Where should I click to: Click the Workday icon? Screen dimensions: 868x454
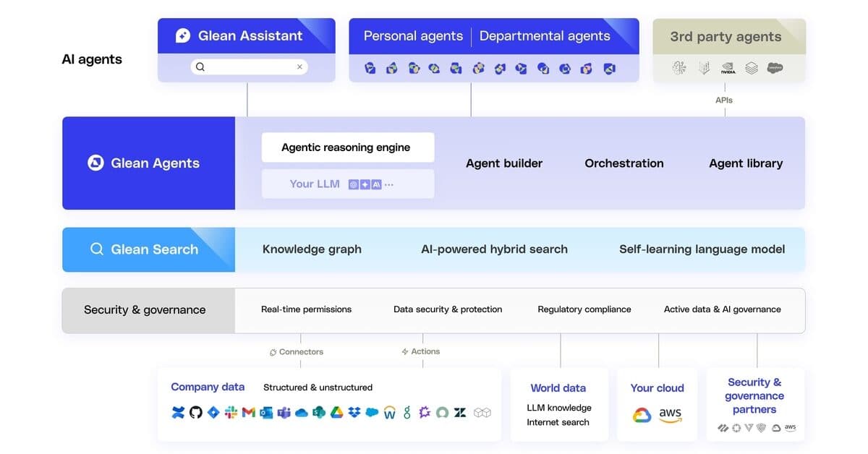coord(390,412)
